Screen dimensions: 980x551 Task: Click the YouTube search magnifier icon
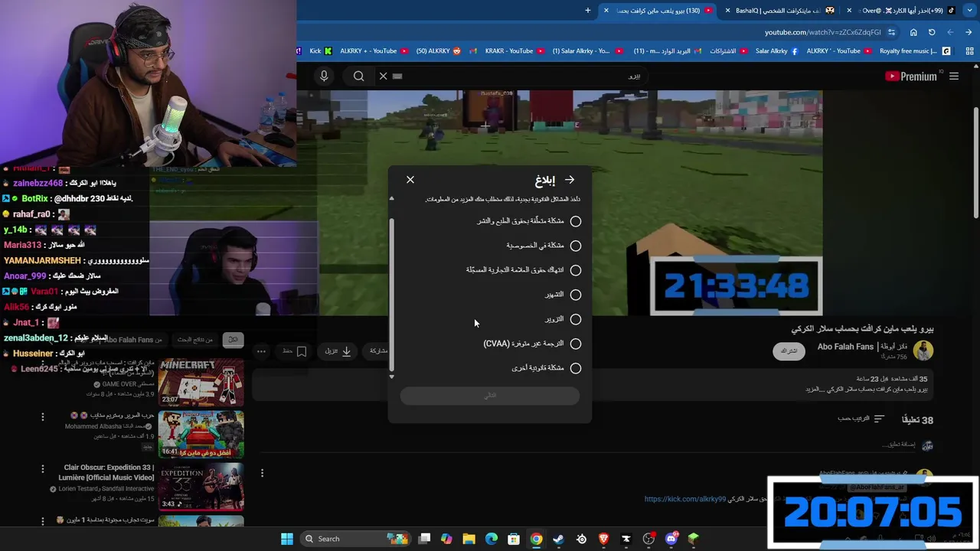(x=358, y=76)
